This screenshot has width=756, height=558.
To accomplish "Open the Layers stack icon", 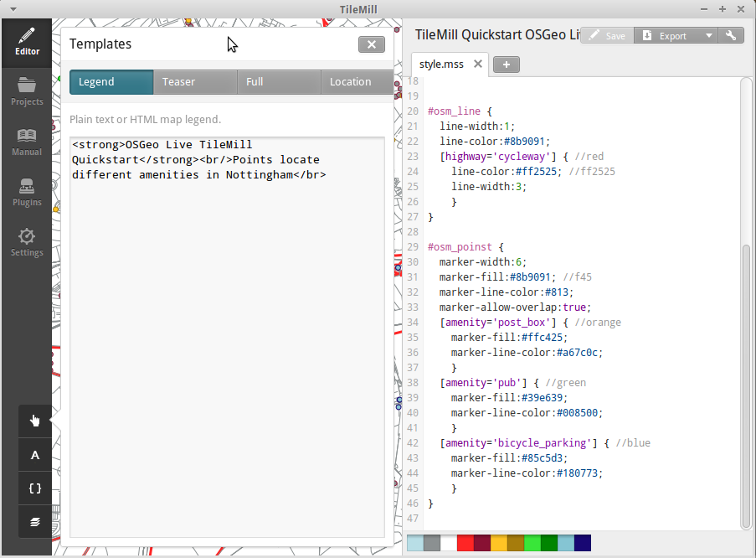I will (34, 522).
